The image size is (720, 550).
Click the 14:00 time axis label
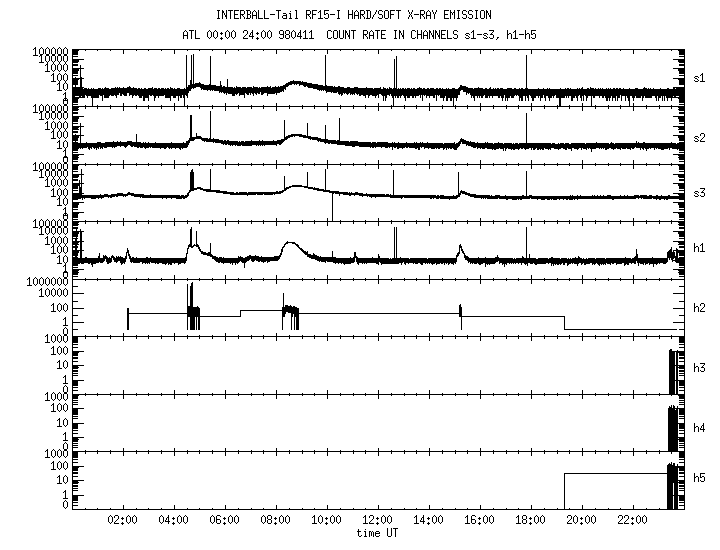(428, 520)
